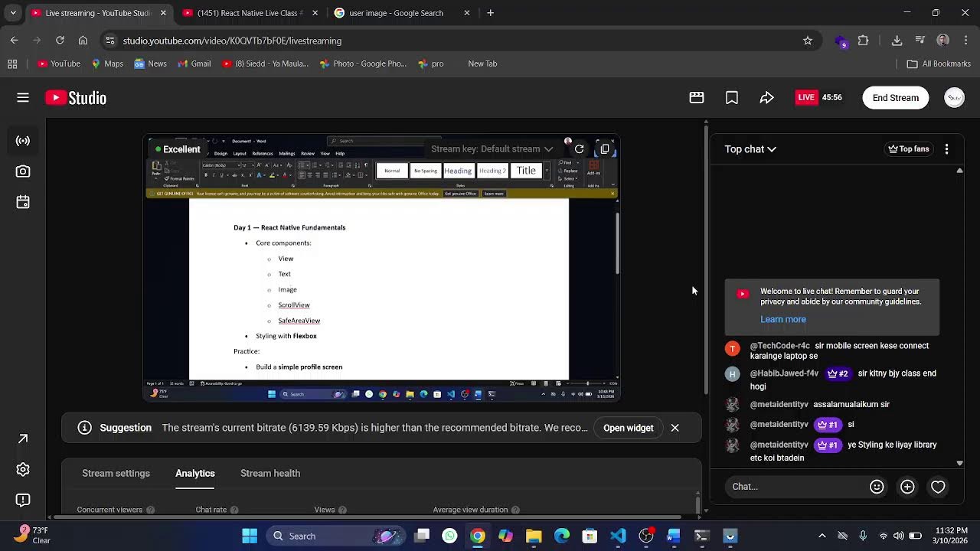Screen dimensions: 980x551
Task: Switch to the Stream settings tab
Action: 116,473
